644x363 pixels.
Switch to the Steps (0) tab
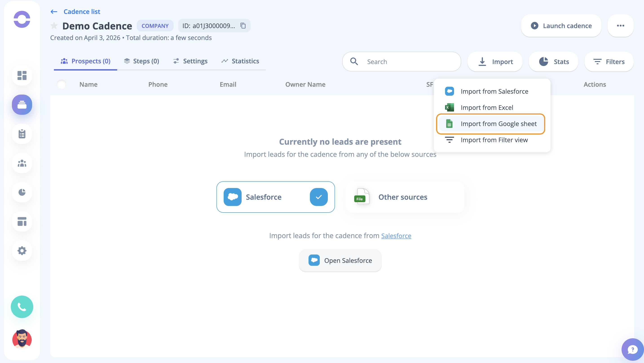tap(141, 61)
